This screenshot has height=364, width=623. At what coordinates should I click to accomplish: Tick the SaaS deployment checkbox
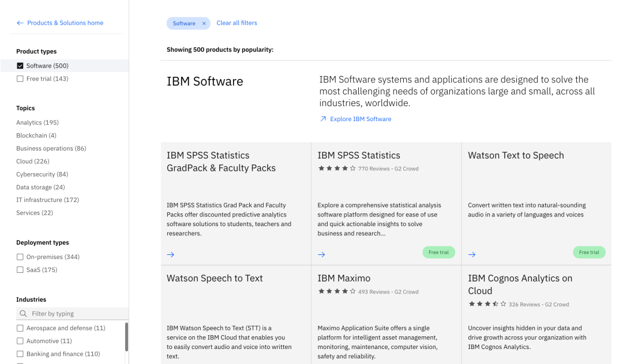20,270
